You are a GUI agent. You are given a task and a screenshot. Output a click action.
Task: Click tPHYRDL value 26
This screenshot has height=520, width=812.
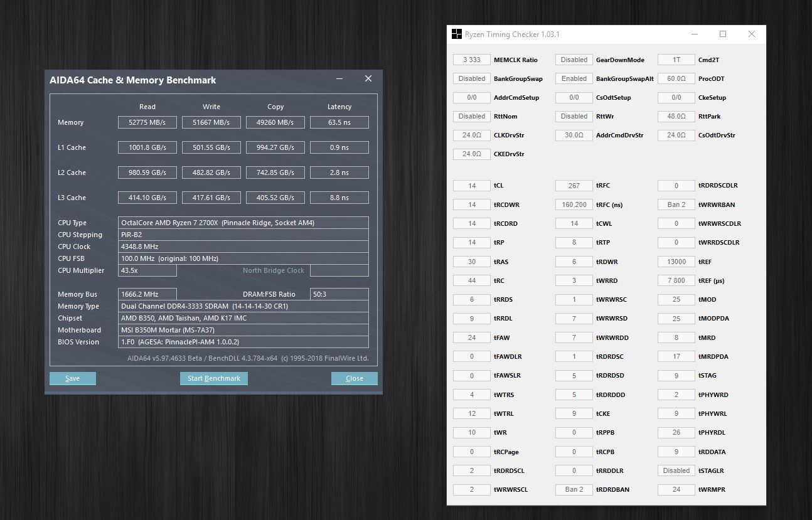click(676, 432)
